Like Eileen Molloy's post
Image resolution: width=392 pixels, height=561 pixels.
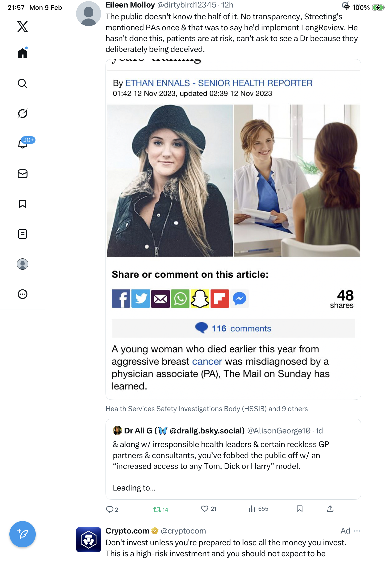(x=208, y=509)
